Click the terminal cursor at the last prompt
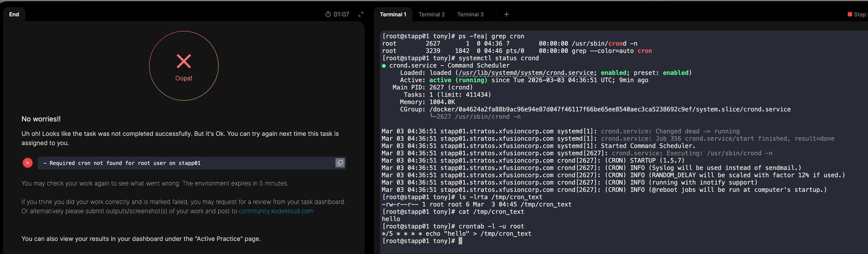Image resolution: width=868 pixels, height=254 pixels. 460,241
